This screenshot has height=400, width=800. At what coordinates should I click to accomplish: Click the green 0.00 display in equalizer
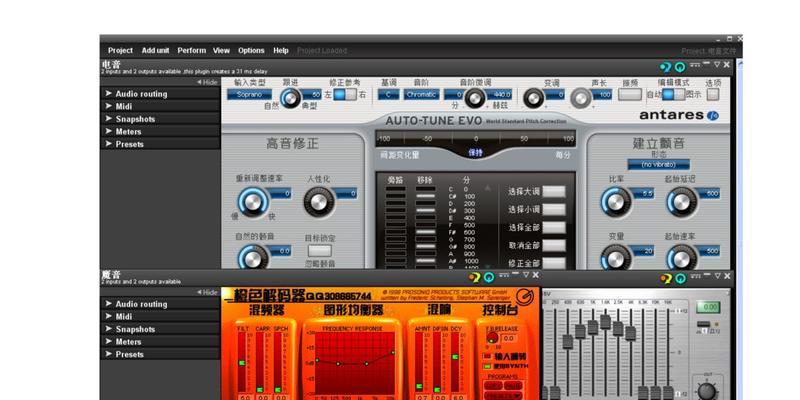708,307
